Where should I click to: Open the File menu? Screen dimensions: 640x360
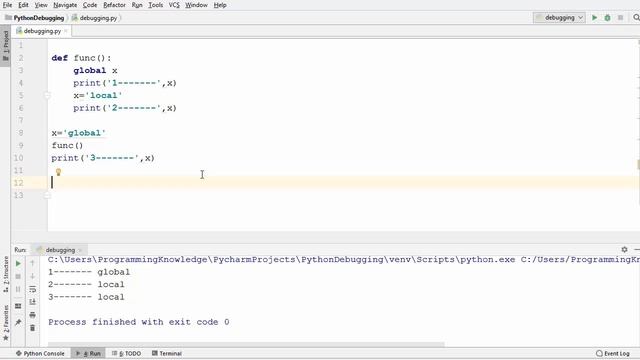pyautogui.click(x=7, y=5)
